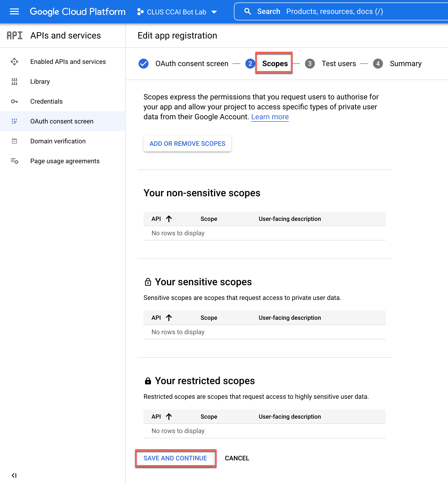This screenshot has height=484, width=448.
Task: Sort restricted scopes by API arrow
Action: pos(169,417)
